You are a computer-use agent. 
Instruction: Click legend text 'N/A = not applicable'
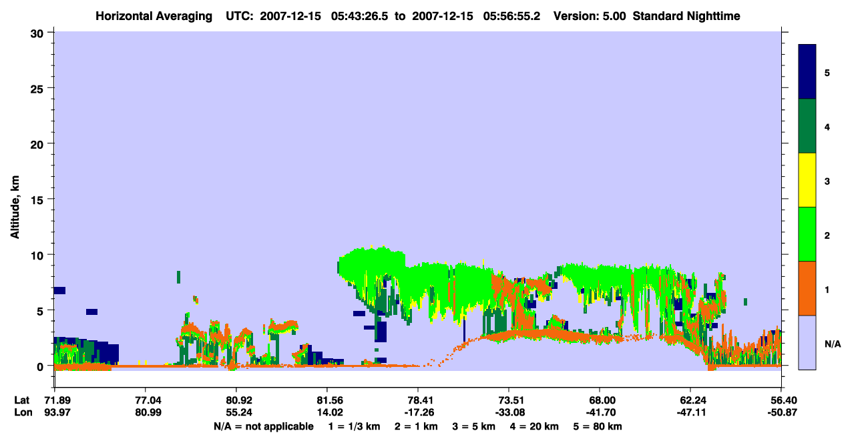(263, 426)
